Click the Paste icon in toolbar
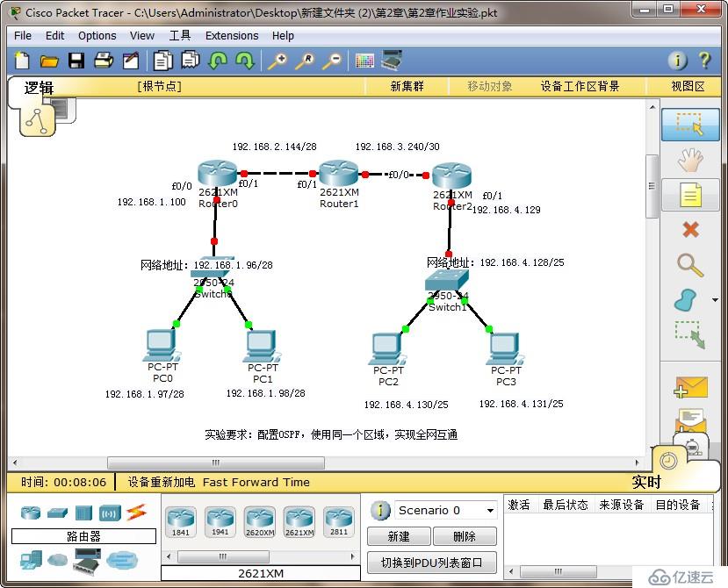The height and width of the screenshot is (588, 728). [x=191, y=60]
